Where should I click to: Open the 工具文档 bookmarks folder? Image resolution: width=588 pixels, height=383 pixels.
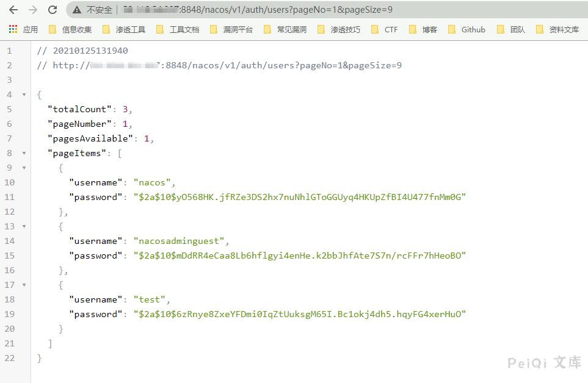point(178,29)
